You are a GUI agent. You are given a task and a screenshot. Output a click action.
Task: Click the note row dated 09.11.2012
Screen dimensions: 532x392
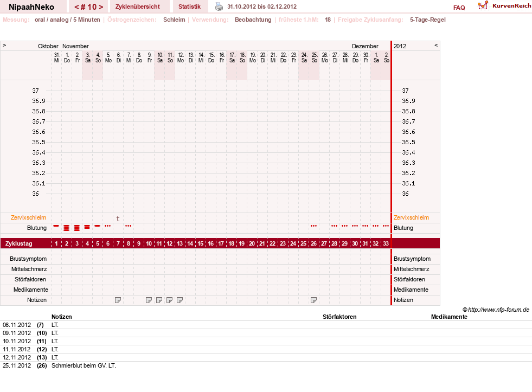tap(266, 333)
